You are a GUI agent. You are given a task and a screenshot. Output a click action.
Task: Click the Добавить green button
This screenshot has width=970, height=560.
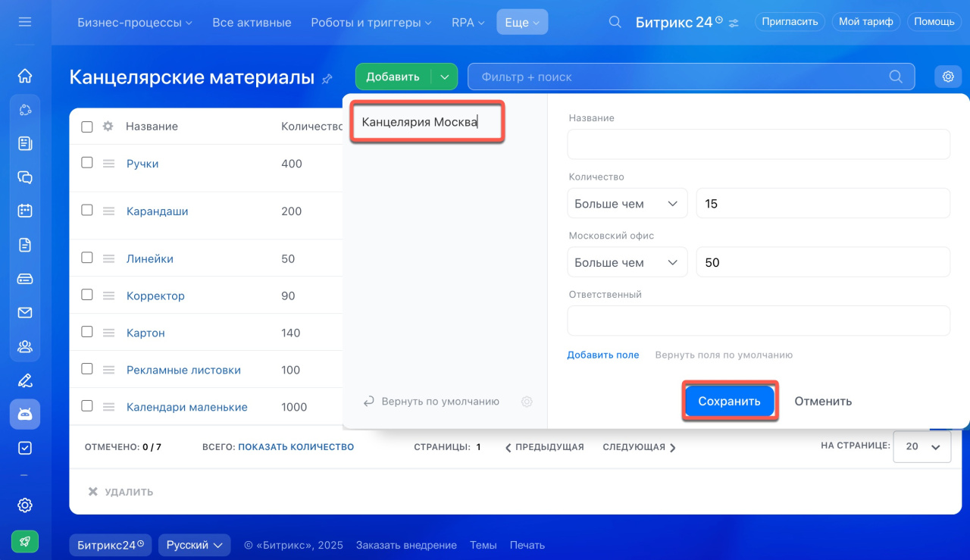tap(393, 77)
